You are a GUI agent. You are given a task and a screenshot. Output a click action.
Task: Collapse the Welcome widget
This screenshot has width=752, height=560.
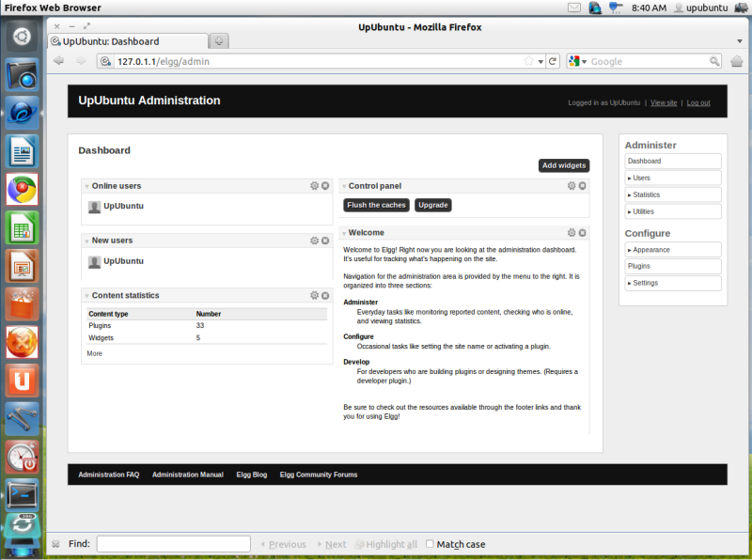click(x=344, y=234)
